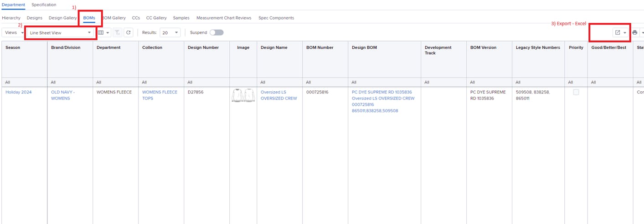Viewport: 644px width, 224px height.
Task: Toggle the Suspend switch
Action: 216,33
